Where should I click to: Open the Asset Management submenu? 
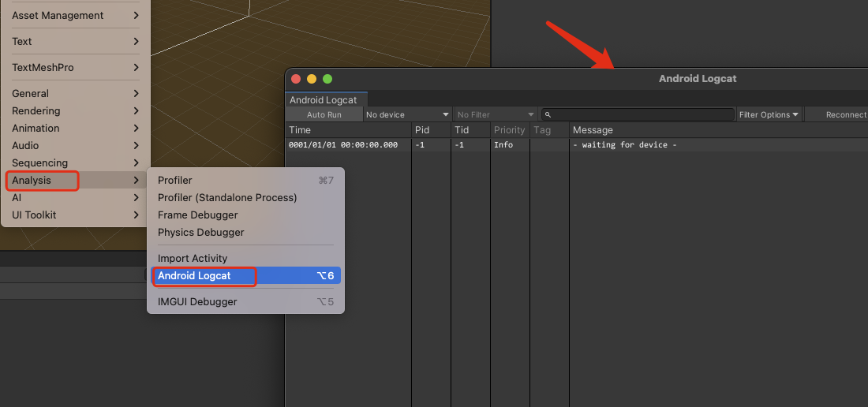[75, 16]
